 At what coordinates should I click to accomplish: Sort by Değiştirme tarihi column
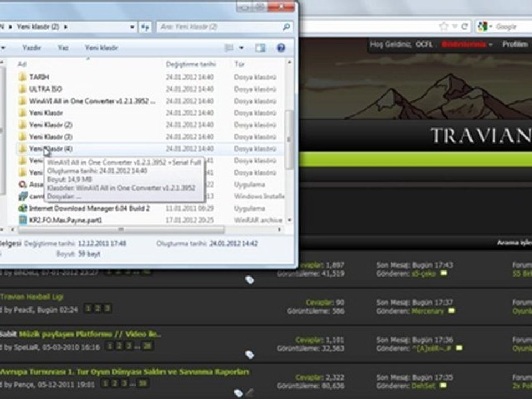coord(190,64)
